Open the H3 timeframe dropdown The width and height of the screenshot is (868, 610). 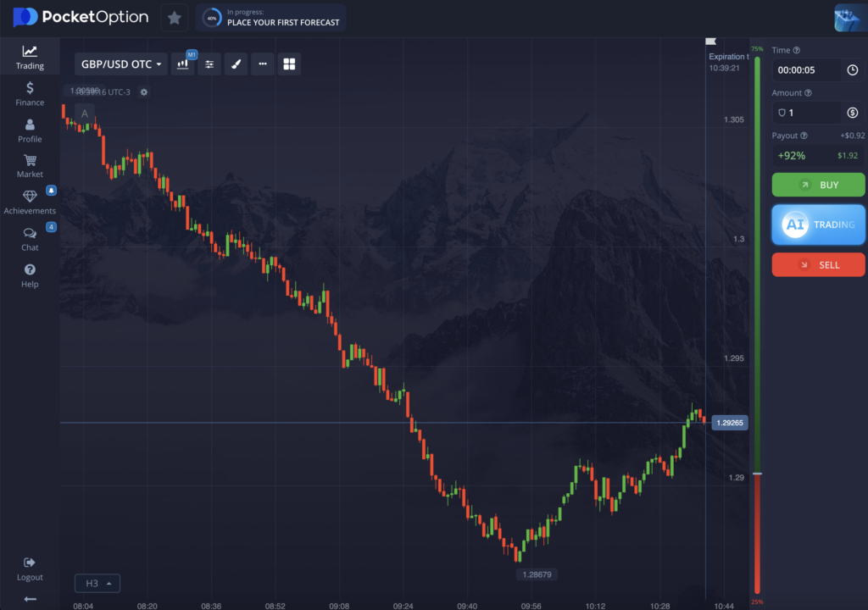click(97, 583)
